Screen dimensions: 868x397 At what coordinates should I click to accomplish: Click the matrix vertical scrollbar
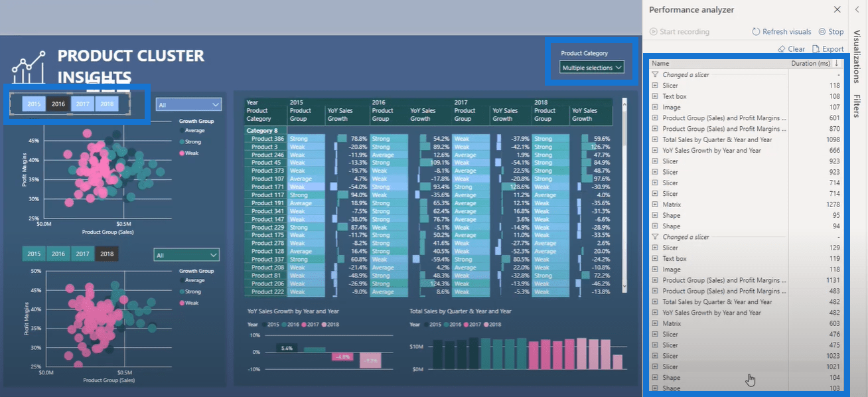624,194
